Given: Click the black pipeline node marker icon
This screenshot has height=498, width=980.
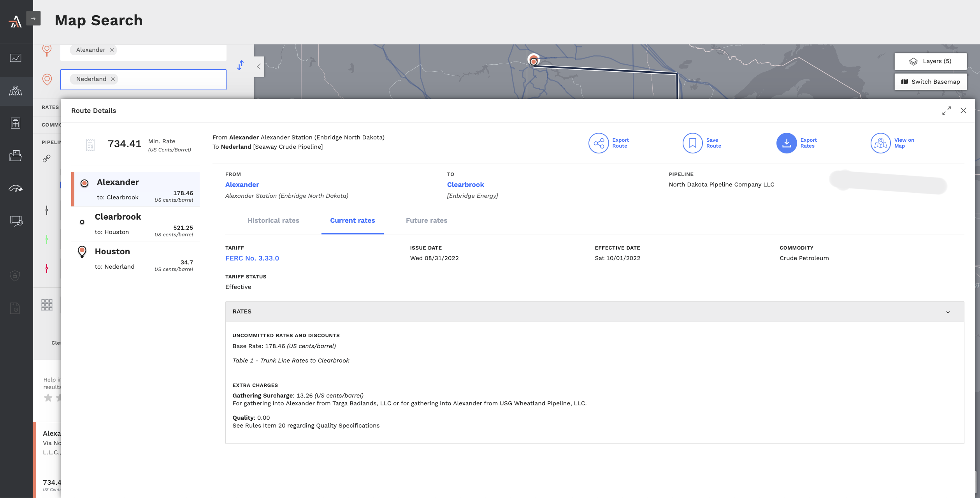Looking at the screenshot, I should (x=47, y=211).
